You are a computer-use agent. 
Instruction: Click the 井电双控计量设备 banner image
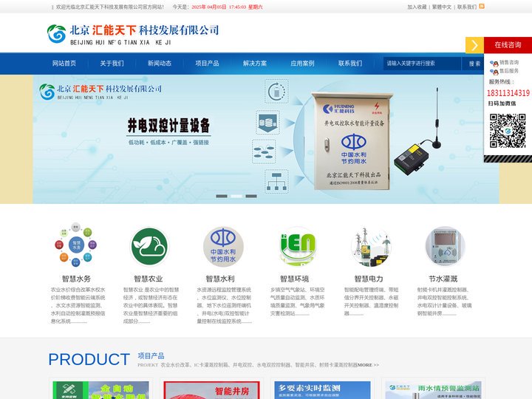tap(266, 139)
